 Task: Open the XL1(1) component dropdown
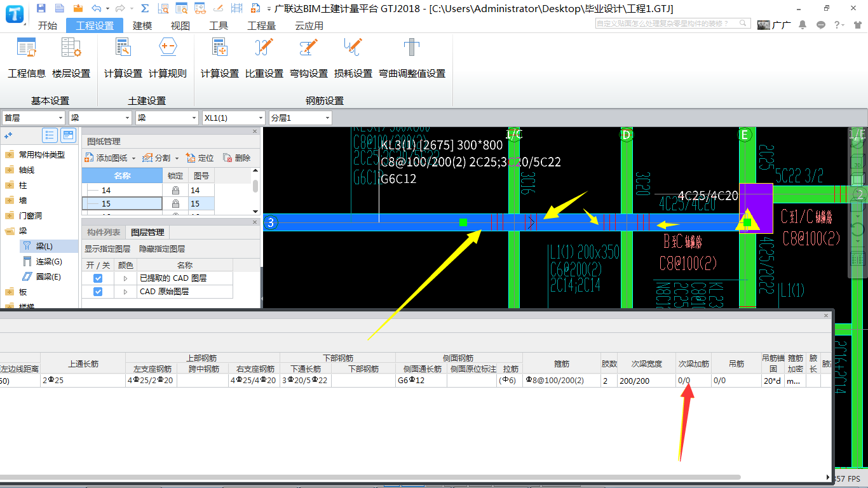coord(233,118)
